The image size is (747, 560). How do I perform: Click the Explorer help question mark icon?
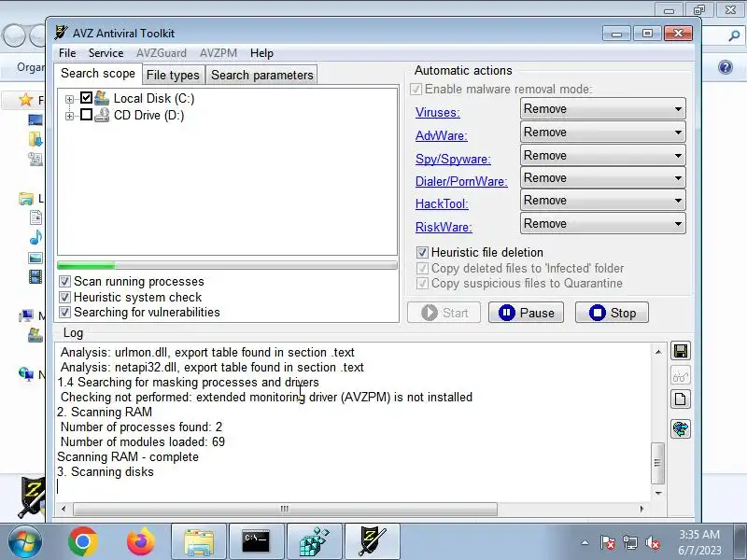726,67
